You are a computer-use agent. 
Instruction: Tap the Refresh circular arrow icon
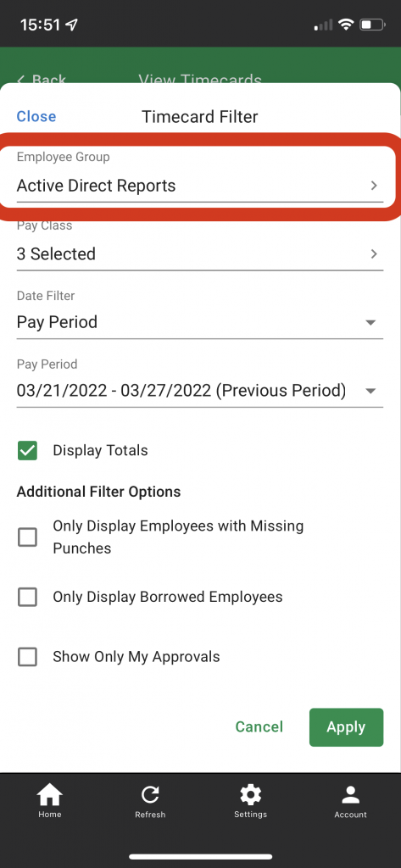(x=150, y=795)
